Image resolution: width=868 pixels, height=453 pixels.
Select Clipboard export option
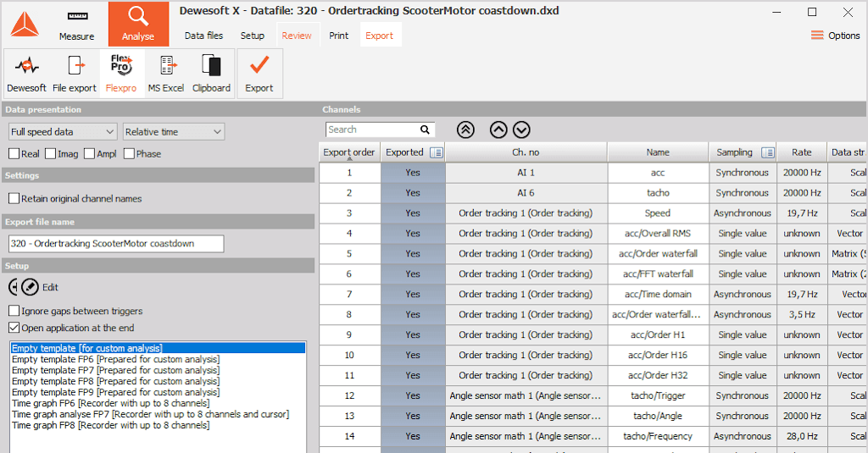[x=211, y=74]
